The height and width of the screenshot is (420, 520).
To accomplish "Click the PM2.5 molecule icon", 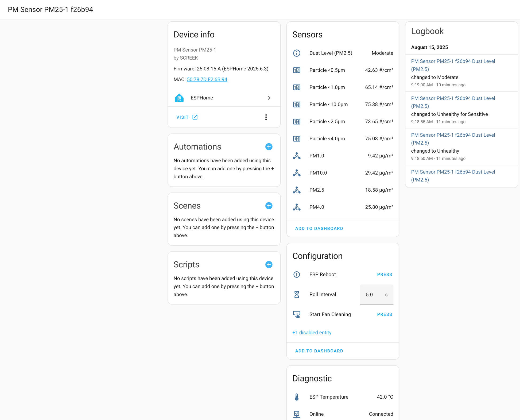I will pos(297,190).
